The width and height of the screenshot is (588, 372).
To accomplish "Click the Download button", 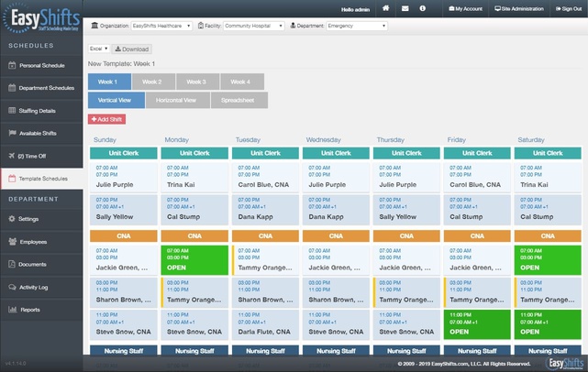I will tap(132, 49).
